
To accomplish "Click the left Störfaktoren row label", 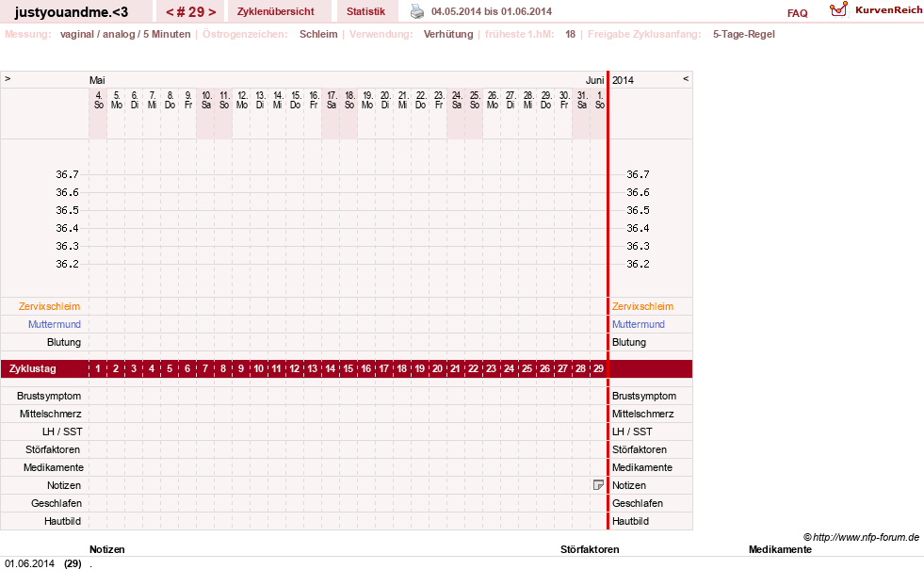I will pos(53,449).
